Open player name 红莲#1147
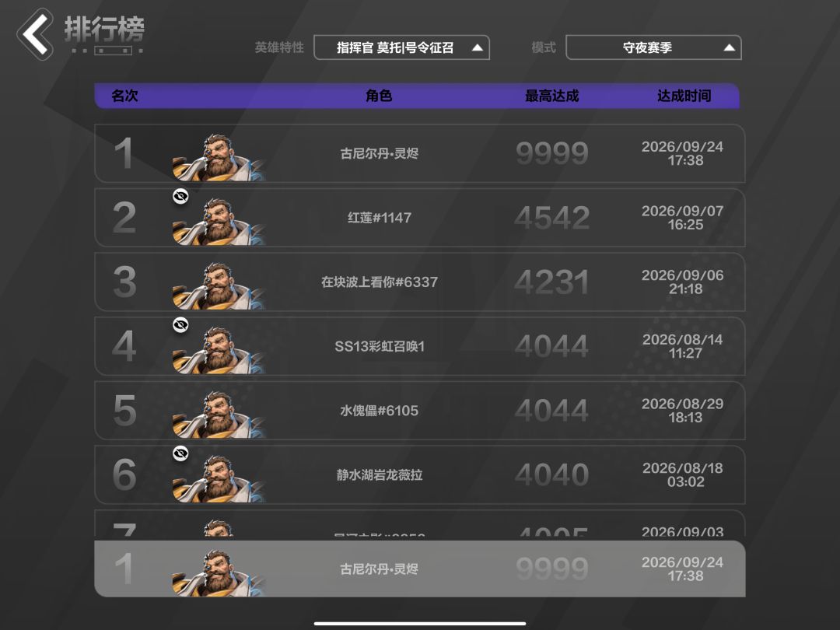The width and height of the screenshot is (840, 630). [x=380, y=218]
